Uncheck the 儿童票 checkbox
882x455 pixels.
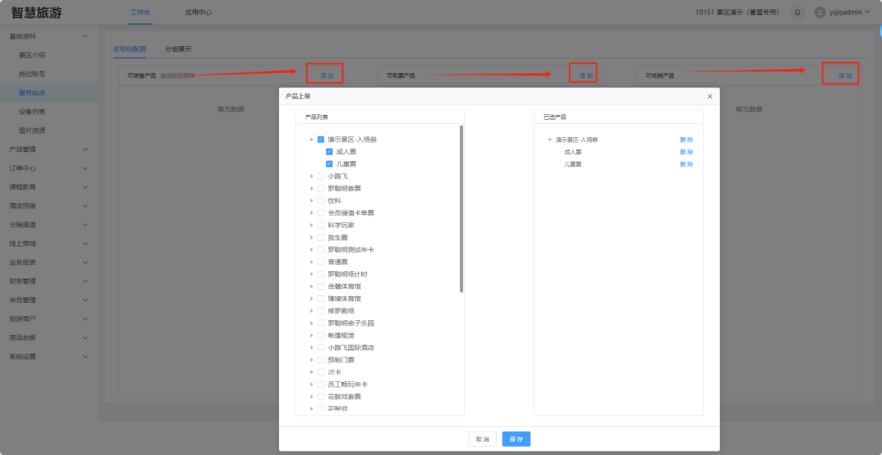coord(329,163)
